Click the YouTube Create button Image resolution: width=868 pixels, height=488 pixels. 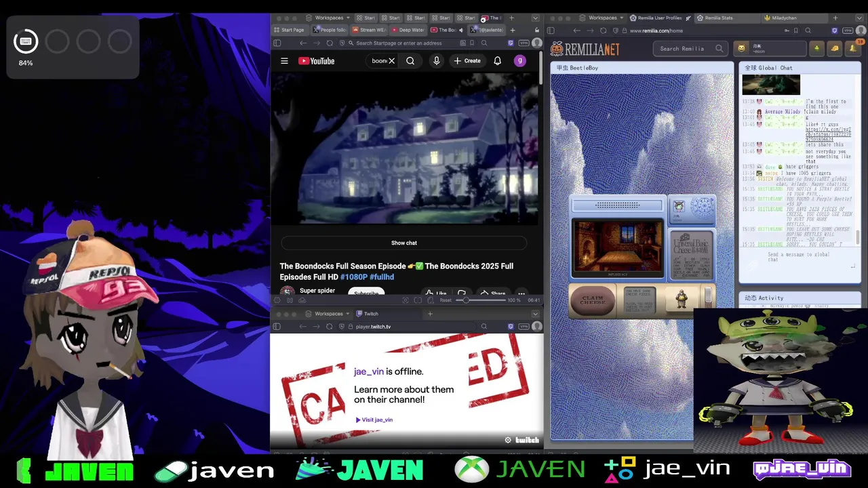pyautogui.click(x=467, y=61)
